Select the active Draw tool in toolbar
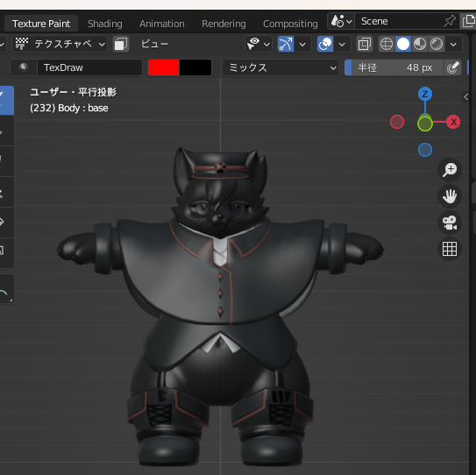The height and width of the screenshot is (475, 476). 6,100
